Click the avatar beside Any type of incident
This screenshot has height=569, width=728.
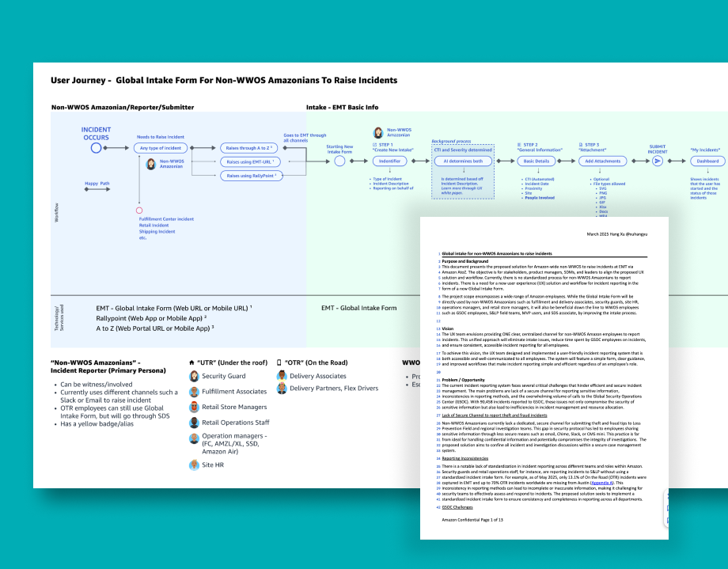151,164
